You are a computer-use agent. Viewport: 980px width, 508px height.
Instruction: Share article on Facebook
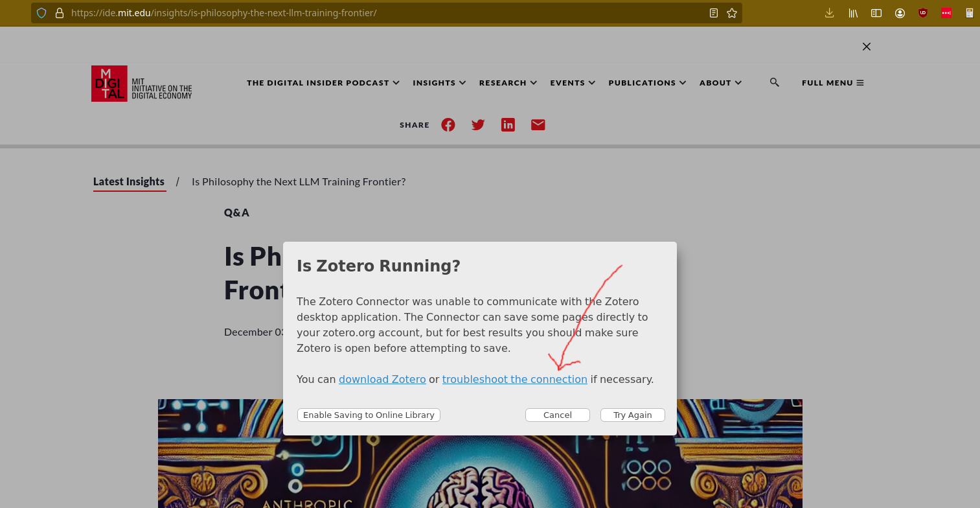tap(448, 125)
